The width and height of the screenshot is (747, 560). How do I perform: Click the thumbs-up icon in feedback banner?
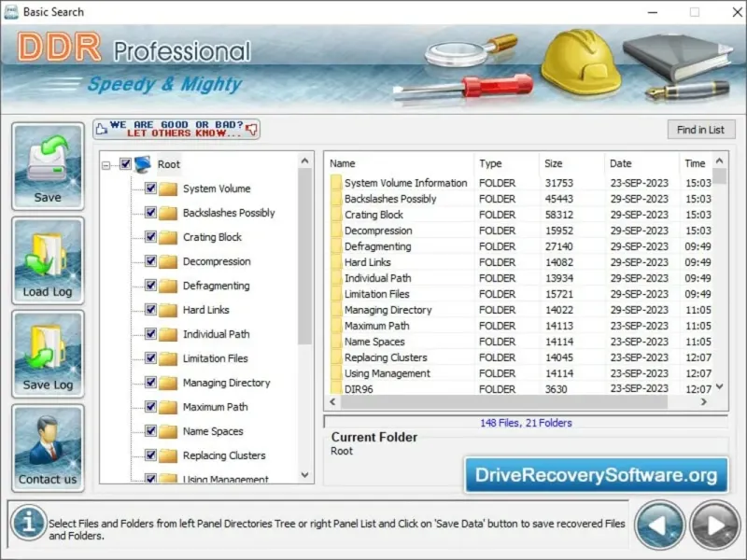[x=102, y=129]
